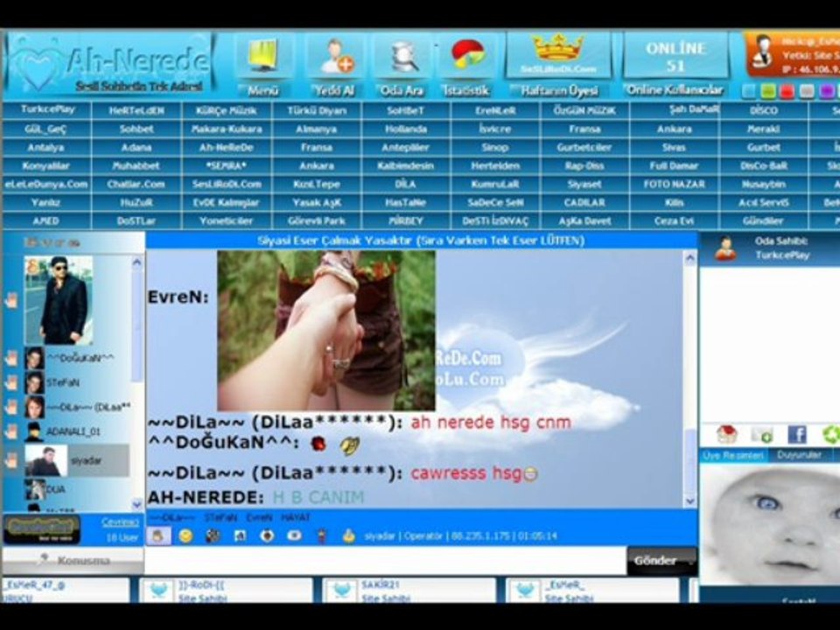Click the profile avatar in orange box
Viewport: 840px width, 630px height.
[761, 52]
